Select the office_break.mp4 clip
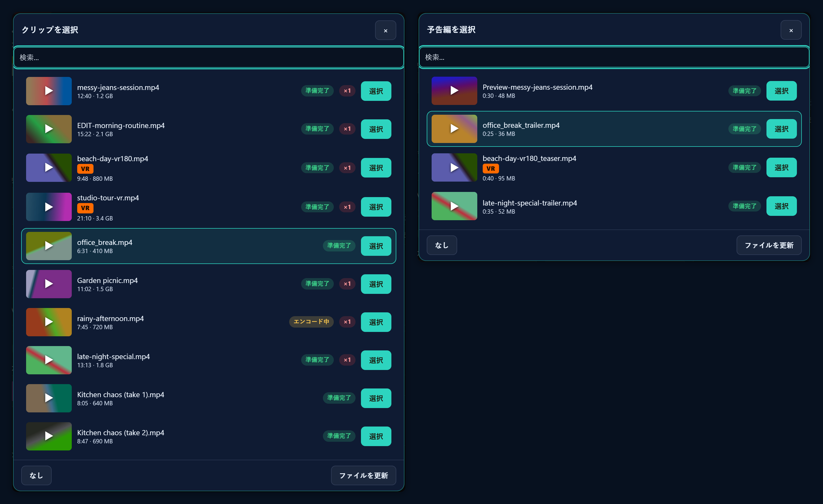This screenshot has width=823, height=504. point(376,246)
